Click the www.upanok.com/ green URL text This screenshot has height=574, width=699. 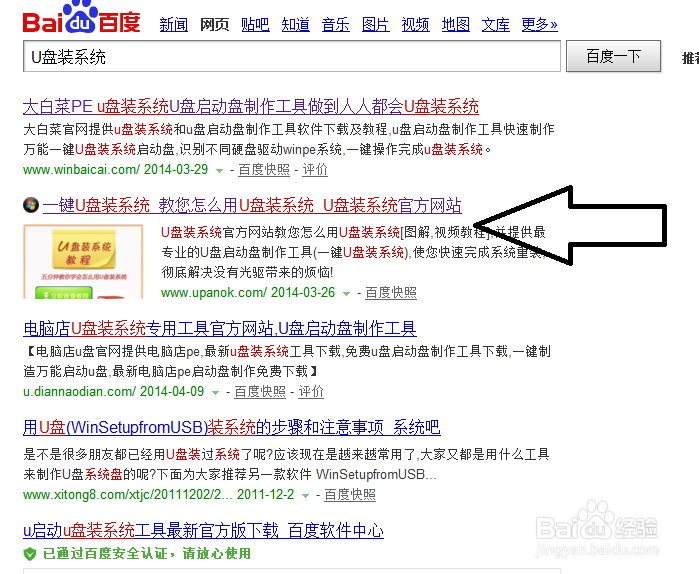point(214,293)
